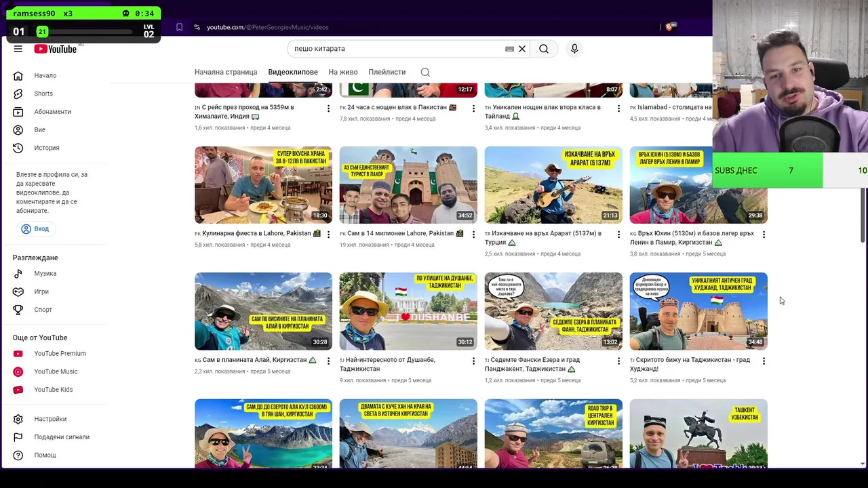The width and height of the screenshot is (868, 488).
Task: Switch to Плейлисти channel tab
Action: point(387,72)
